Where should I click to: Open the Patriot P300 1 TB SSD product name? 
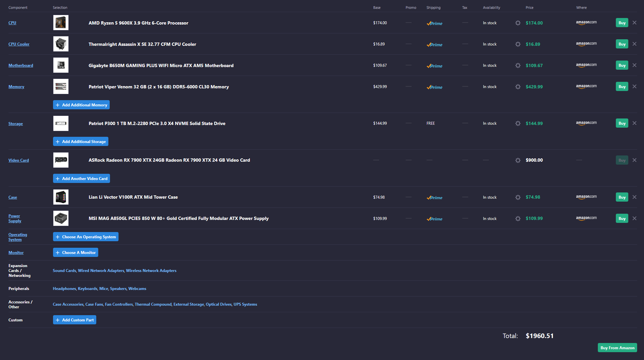point(157,123)
